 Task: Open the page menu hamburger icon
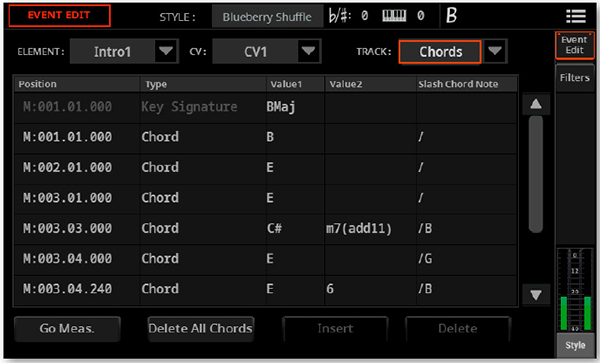pos(576,16)
